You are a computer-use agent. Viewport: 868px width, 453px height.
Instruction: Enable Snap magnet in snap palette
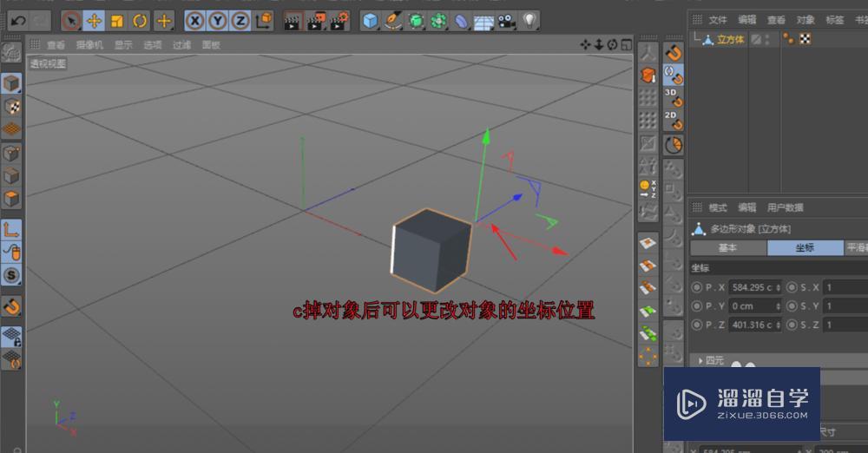coord(674,53)
